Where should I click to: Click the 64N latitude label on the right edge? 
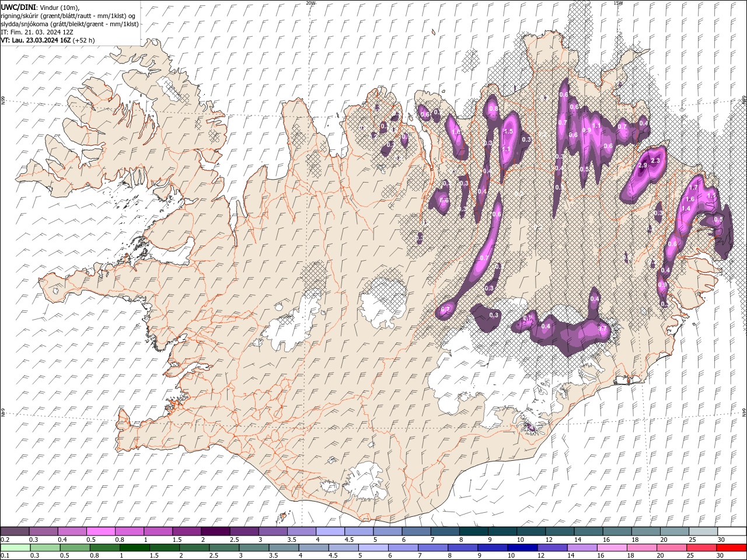pos(744,411)
